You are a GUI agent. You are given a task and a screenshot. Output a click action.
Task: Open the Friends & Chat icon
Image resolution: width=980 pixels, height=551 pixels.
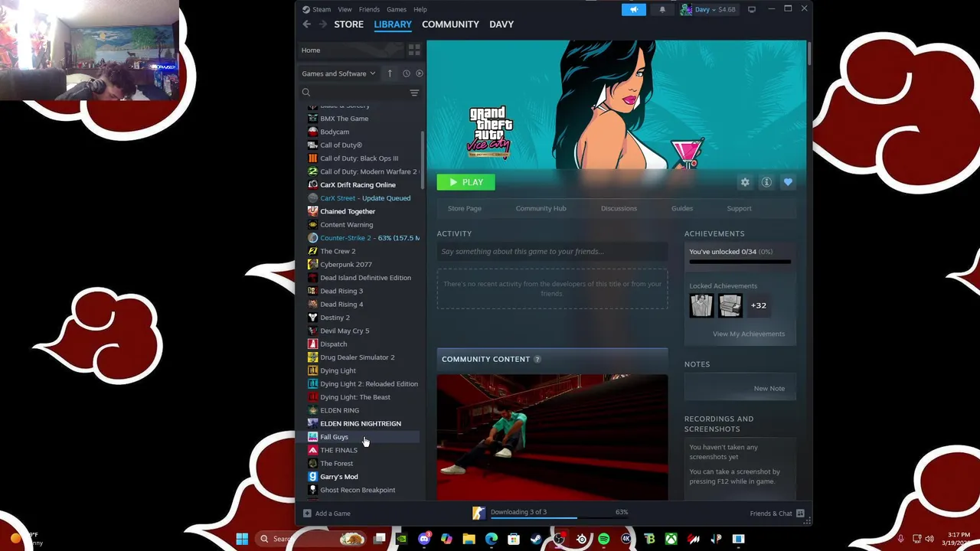(x=800, y=514)
